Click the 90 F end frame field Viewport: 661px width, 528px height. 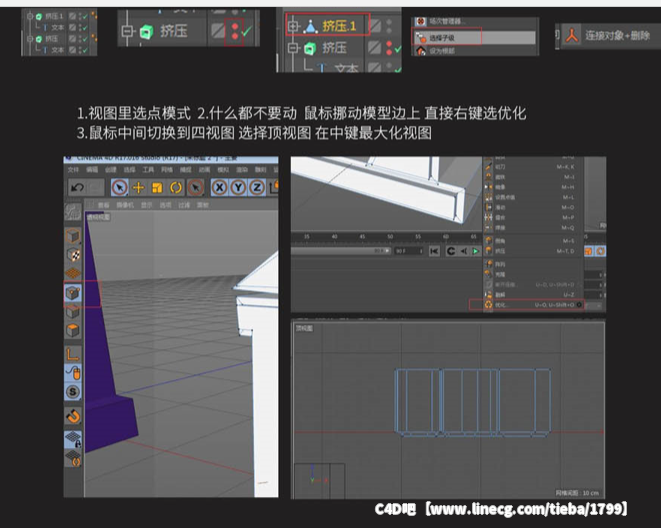(409, 251)
